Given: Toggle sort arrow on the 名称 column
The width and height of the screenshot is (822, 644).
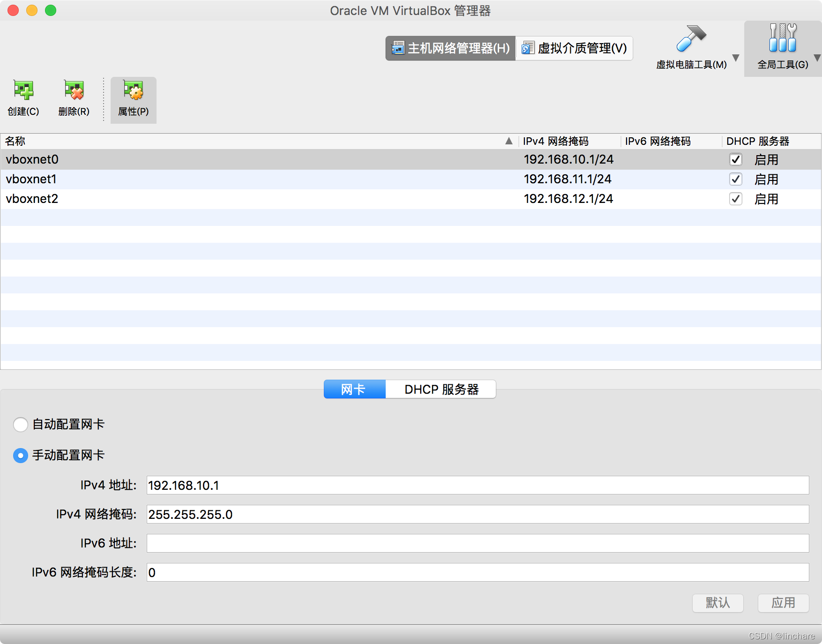Looking at the screenshot, I should coord(509,141).
